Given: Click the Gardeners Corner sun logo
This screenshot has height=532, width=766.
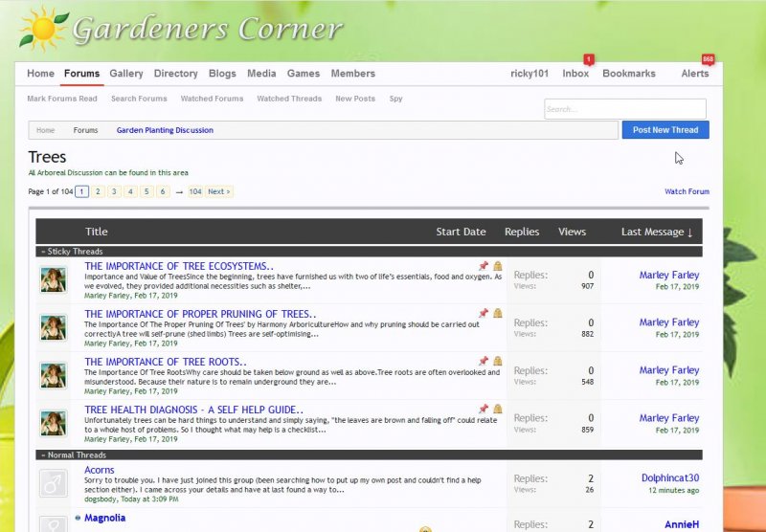Looking at the screenshot, I should tap(43, 28).
